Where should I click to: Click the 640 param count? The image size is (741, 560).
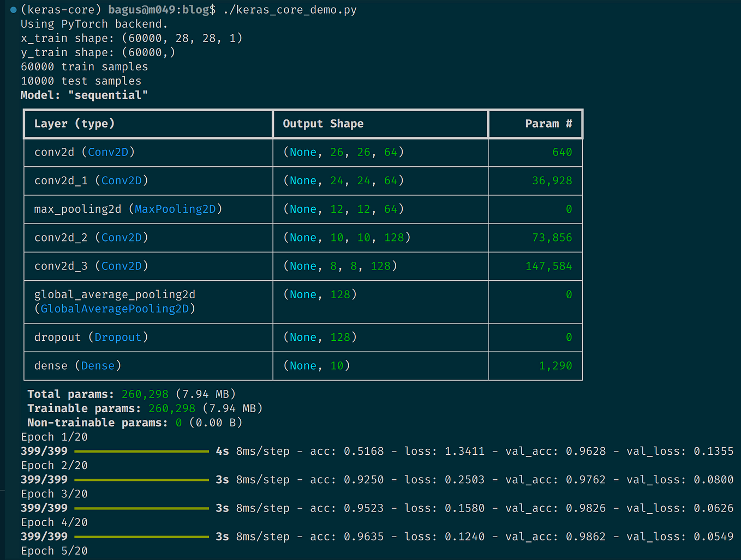562,152
